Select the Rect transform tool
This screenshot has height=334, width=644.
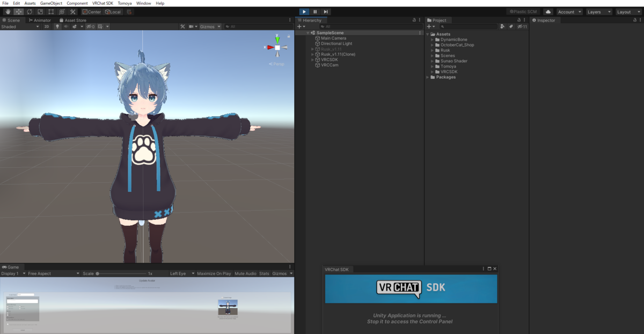[51, 12]
